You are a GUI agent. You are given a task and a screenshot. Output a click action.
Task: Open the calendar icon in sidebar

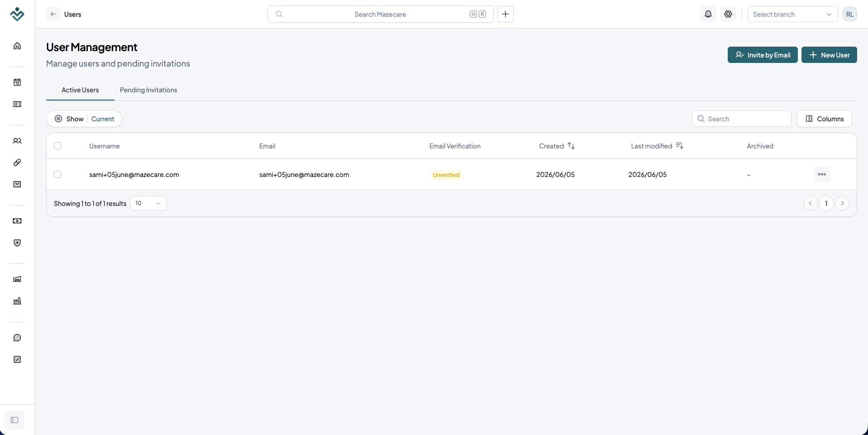(17, 82)
